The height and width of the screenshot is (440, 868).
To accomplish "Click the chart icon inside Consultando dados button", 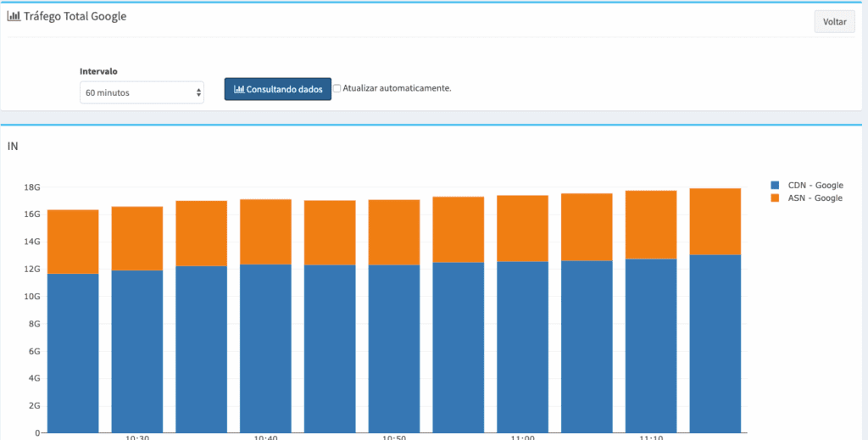I will click(239, 89).
